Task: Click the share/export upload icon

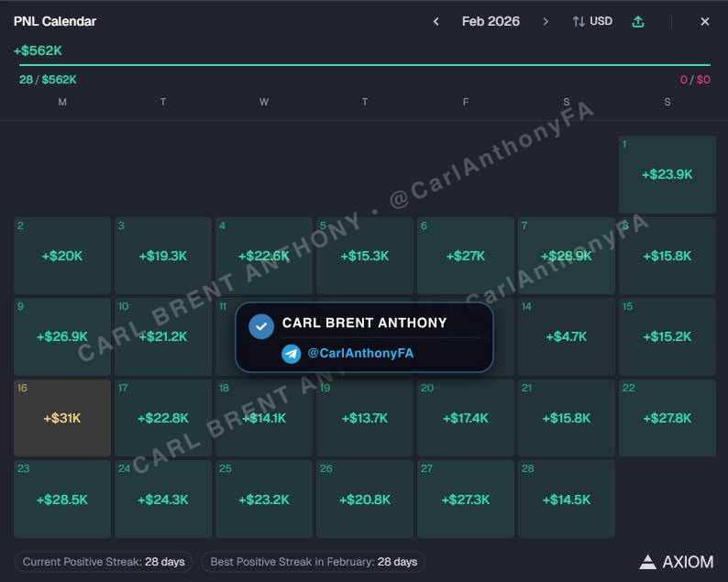Action: tap(638, 21)
